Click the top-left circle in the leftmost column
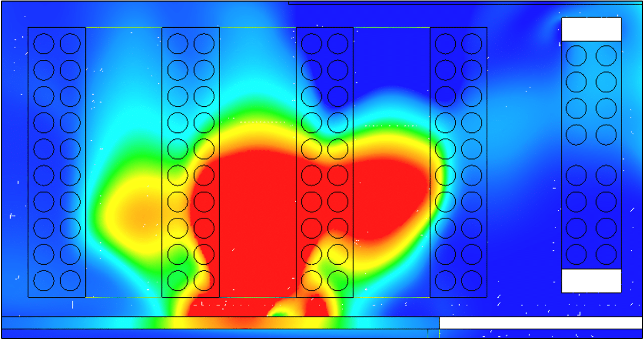The height and width of the screenshot is (340, 644). pyautogui.click(x=44, y=44)
